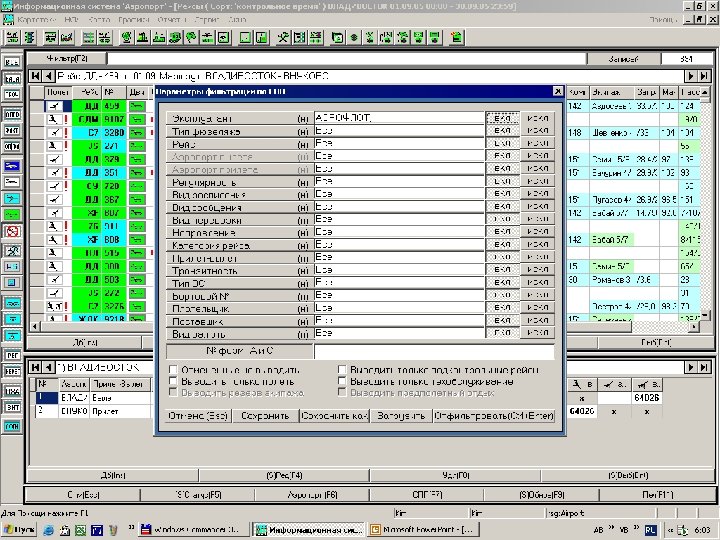Screen dimensions: 720x540
Task: Choose 'искл' for the Тип ВС row
Action: [x=537, y=282]
